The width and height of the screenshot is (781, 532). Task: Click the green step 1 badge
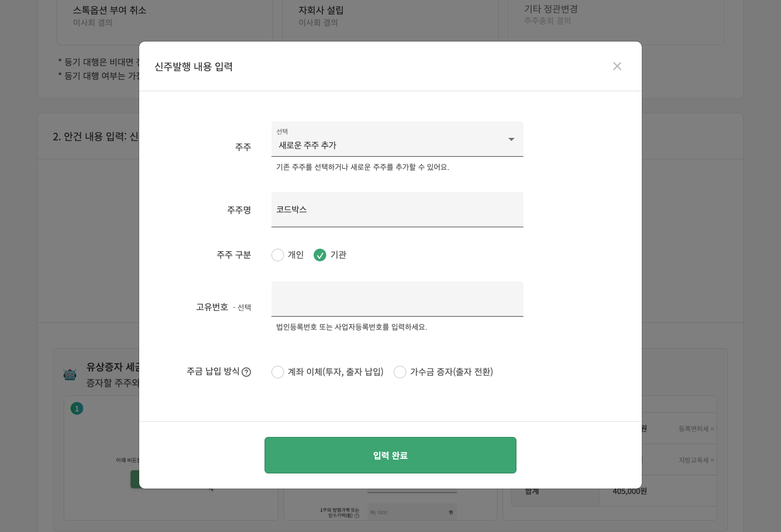click(x=77, y=409)
